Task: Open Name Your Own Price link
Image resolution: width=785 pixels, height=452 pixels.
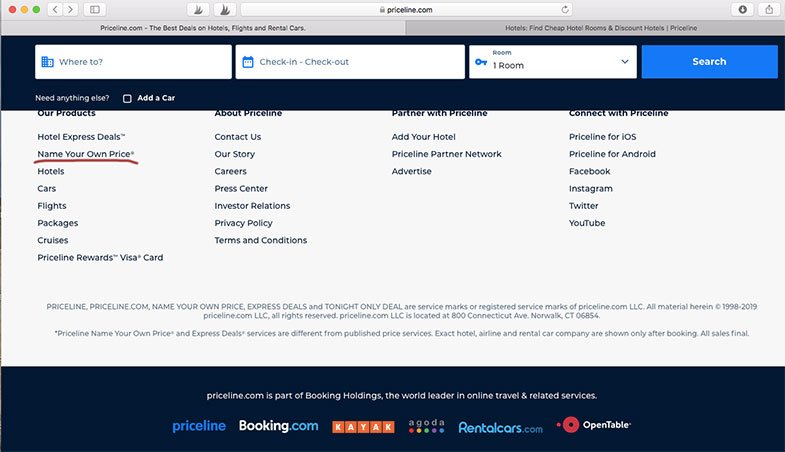Action: click(x=86, y=154)
